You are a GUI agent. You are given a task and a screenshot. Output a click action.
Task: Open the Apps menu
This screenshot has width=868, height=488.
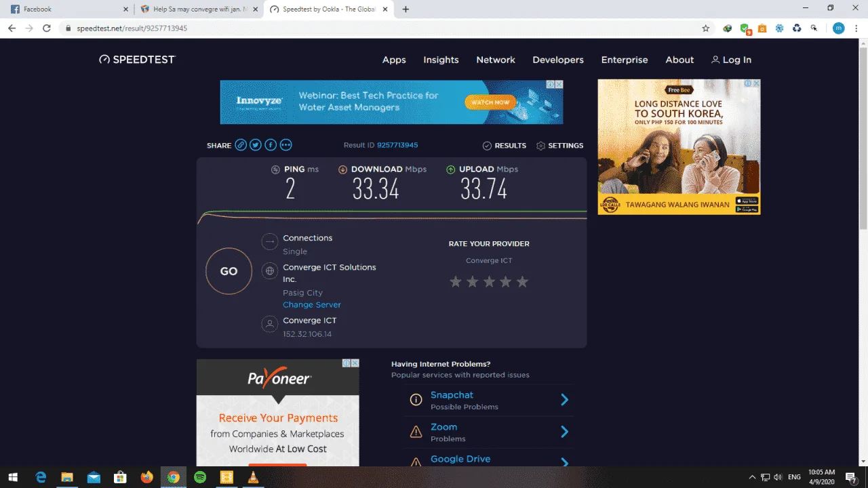(394, 60)
